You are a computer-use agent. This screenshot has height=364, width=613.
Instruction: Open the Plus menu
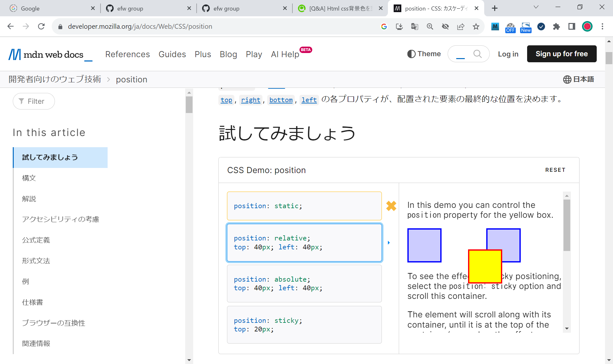click(203, 54)
